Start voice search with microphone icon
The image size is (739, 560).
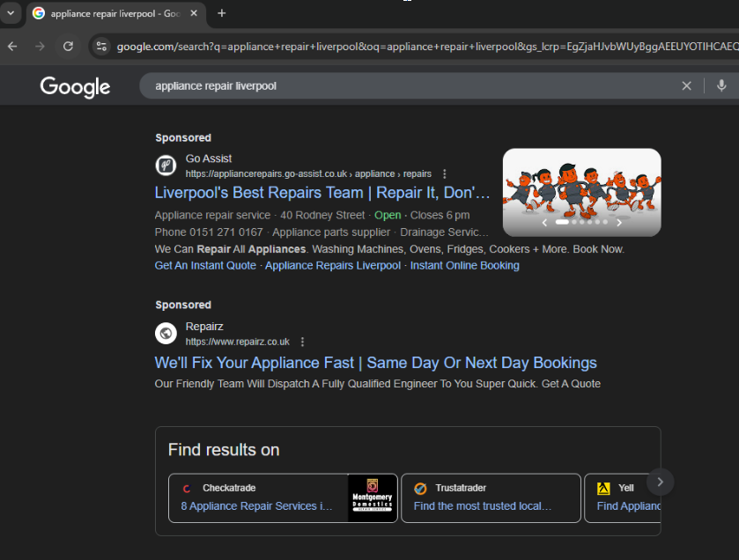point(721,85)
